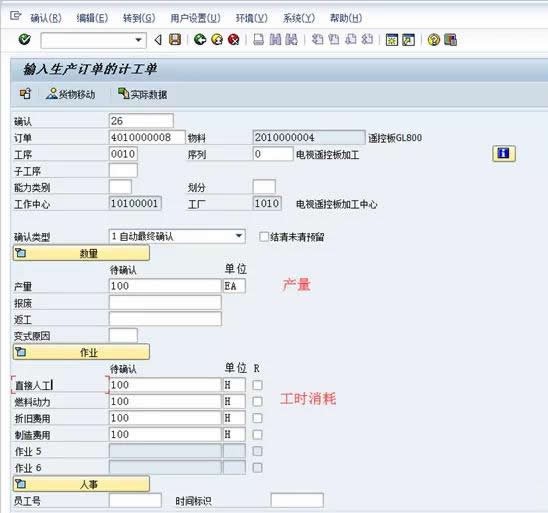Click the yellow Exit arrow icon

tap(217, 39)
